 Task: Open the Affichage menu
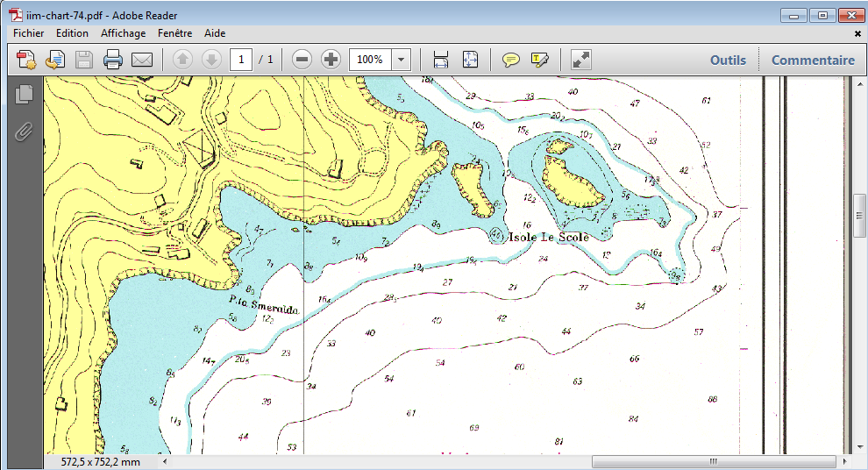(123, 33)
